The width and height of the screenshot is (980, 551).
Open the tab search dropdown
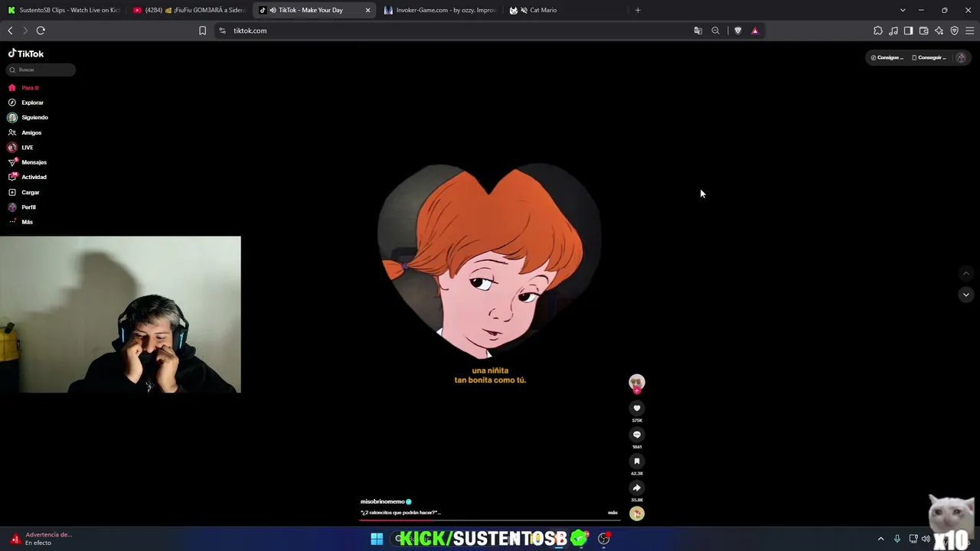coord(902,10)
